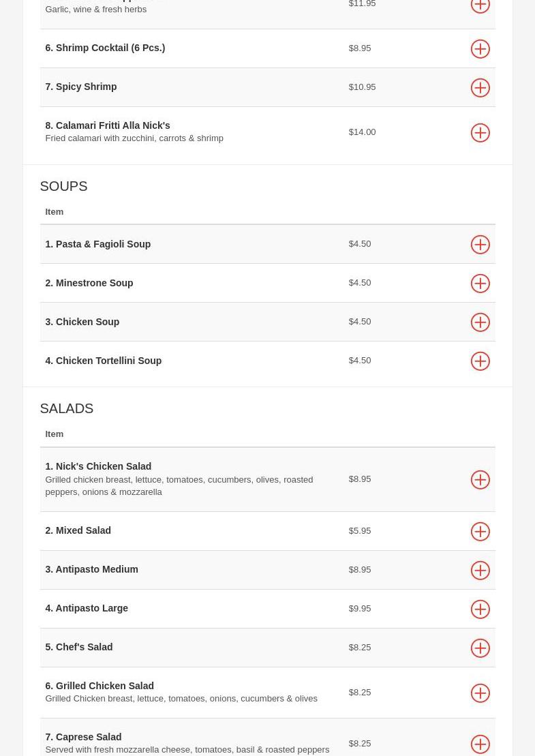The width and height of the screenshot is (535, 756).
Task: Click plus icon for Caprese Salad
Action: [x=480, y=744]
